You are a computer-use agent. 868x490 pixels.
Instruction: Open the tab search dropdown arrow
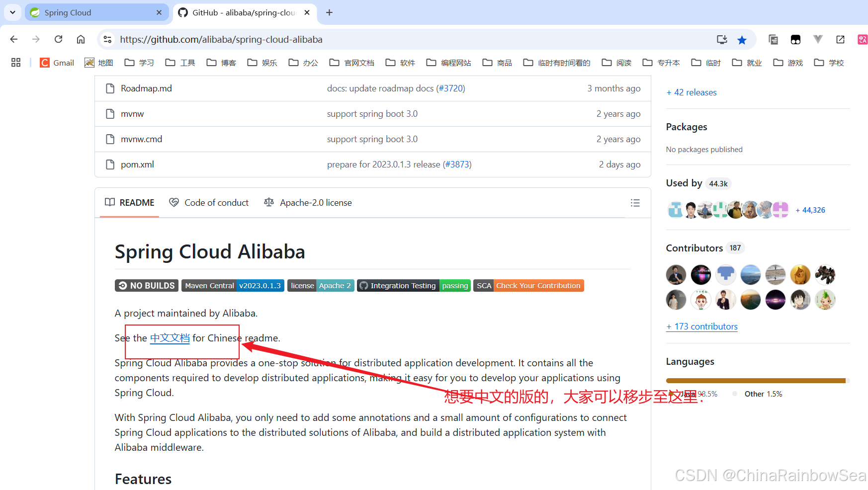pyautogui.click(x=12, y=12)
